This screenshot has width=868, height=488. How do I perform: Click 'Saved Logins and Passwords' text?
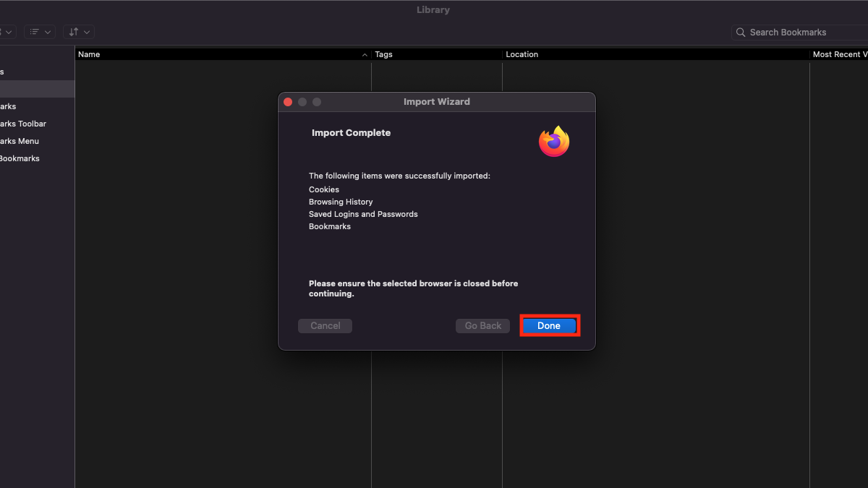pos(363,214)
